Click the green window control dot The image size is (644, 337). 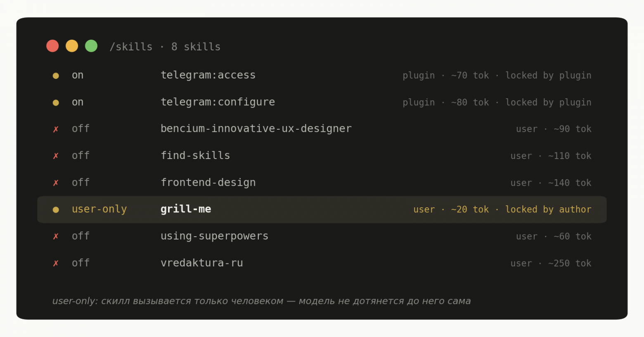91,46
